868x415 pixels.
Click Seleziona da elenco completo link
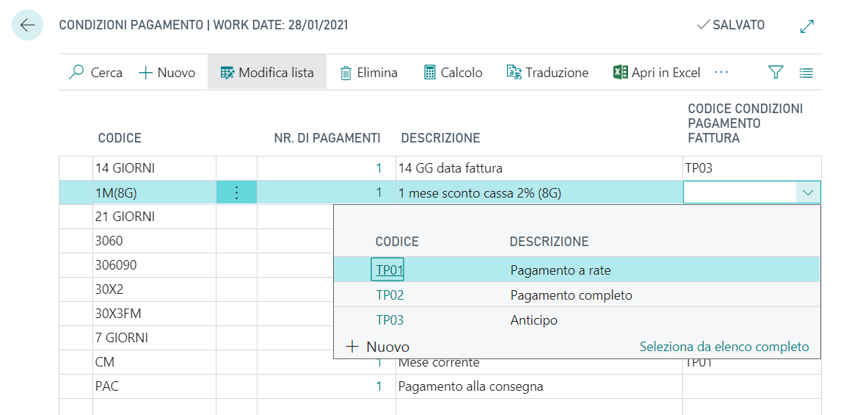click(x=723, y=347)
